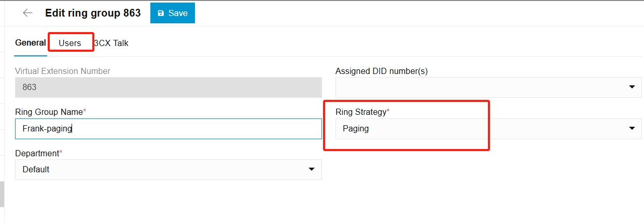644x223 pixels.
Task: Click the Ring Strategy dropdown arrow
Action: (x=632, y=128)
